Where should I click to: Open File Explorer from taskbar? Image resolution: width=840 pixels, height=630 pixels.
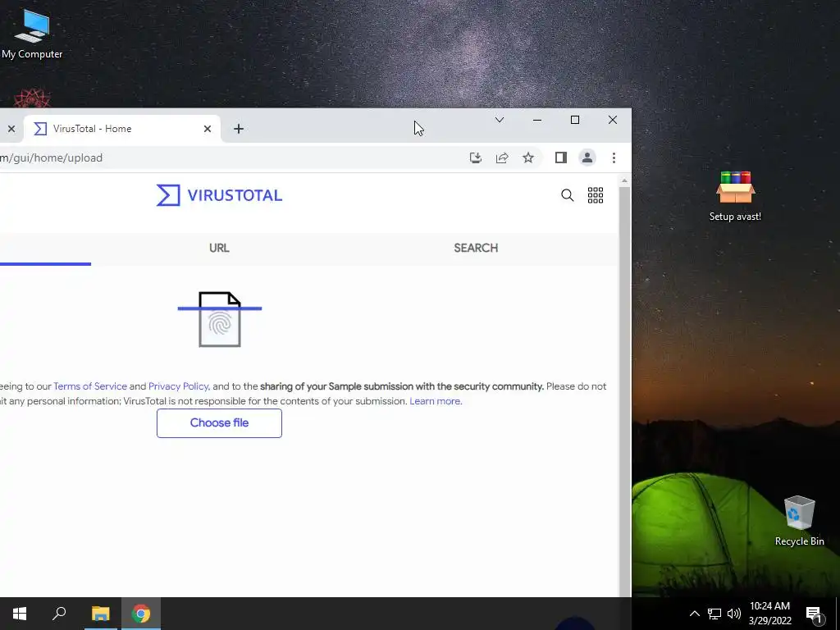pyautogui.click(x=100, y=614)
